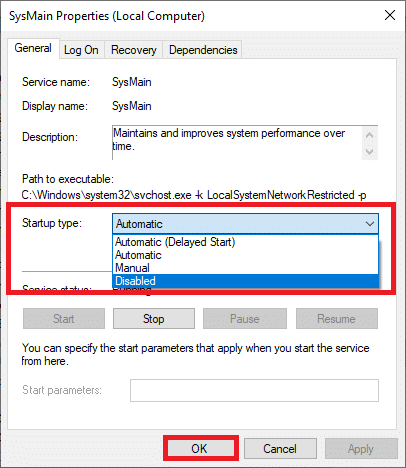
Task: Click the Pause service button
Action: 245,319
